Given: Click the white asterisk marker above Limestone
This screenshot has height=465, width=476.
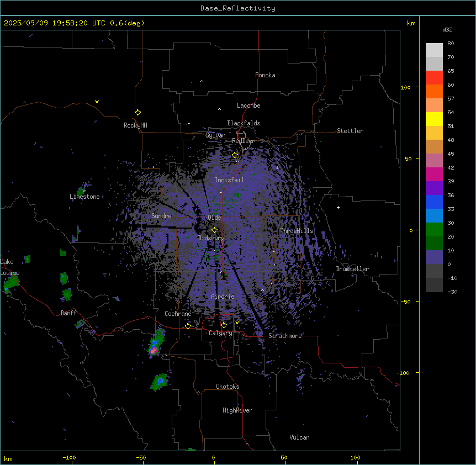Looking at the screenshot, I should (x=85, y=191).
